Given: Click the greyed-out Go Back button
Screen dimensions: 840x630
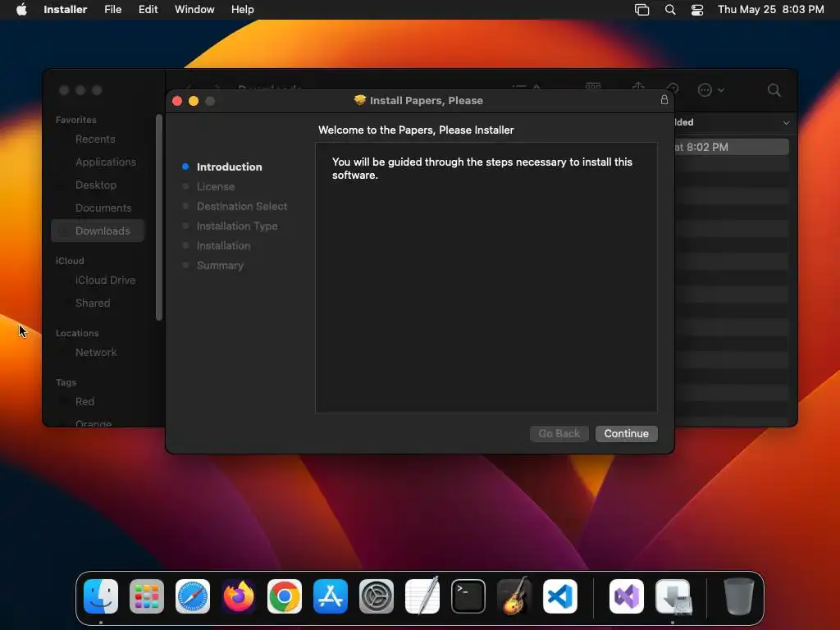Looking at the screenshot, I should [x=559, y=433].
